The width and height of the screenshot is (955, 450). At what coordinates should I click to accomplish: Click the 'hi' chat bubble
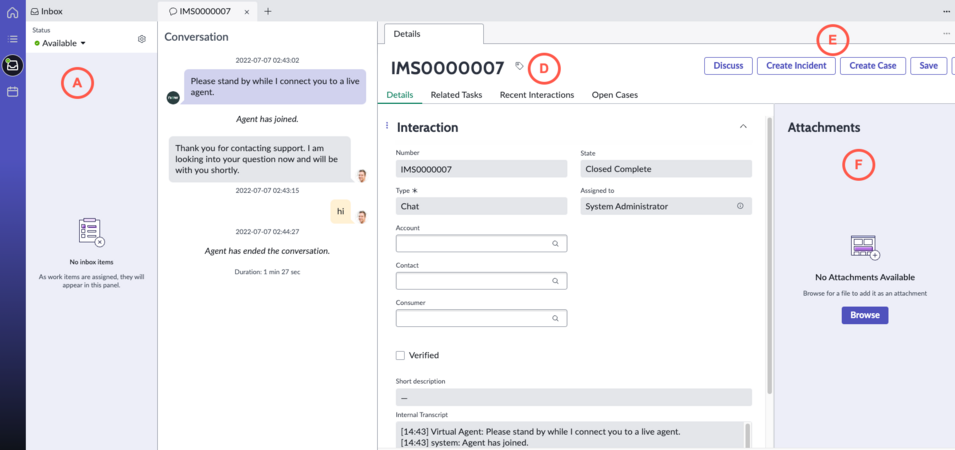point(341,211)
